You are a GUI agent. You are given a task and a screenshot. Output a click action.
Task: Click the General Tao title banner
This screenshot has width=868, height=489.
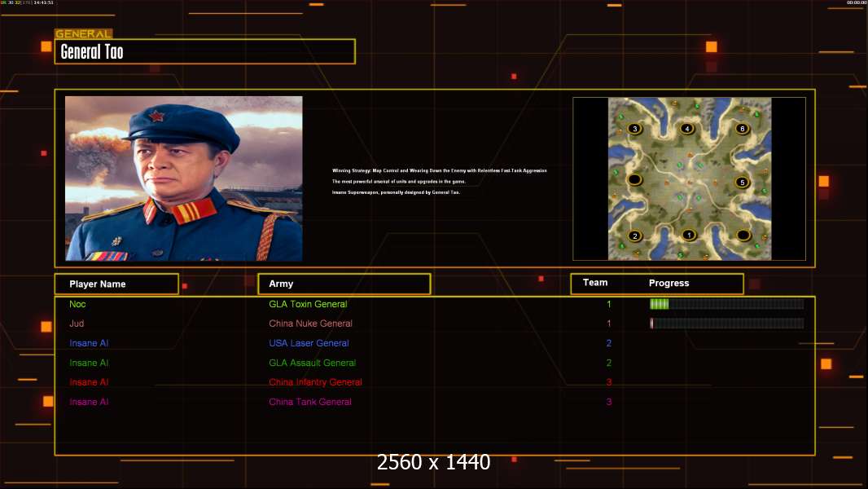pos(205,51)
